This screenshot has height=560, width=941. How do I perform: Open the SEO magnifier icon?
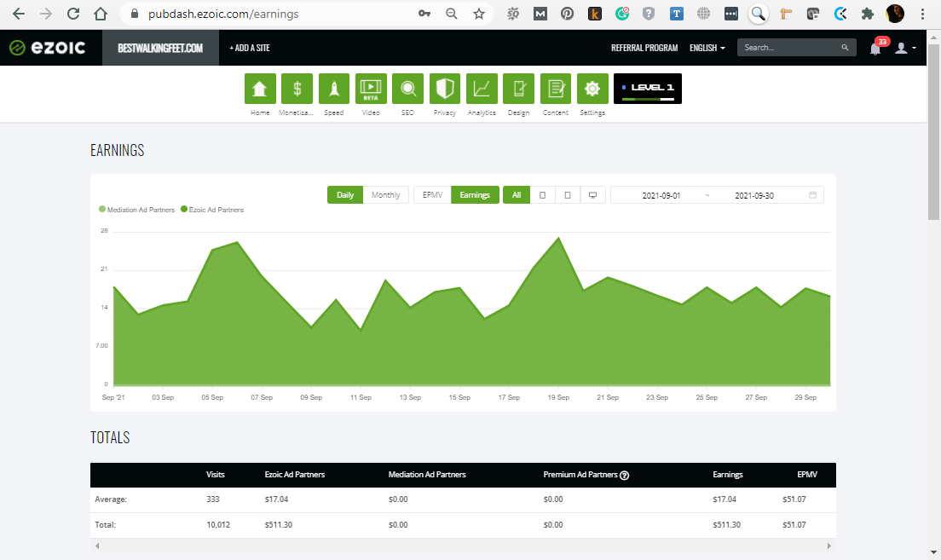pyautogui.click(x=407, y=89)
